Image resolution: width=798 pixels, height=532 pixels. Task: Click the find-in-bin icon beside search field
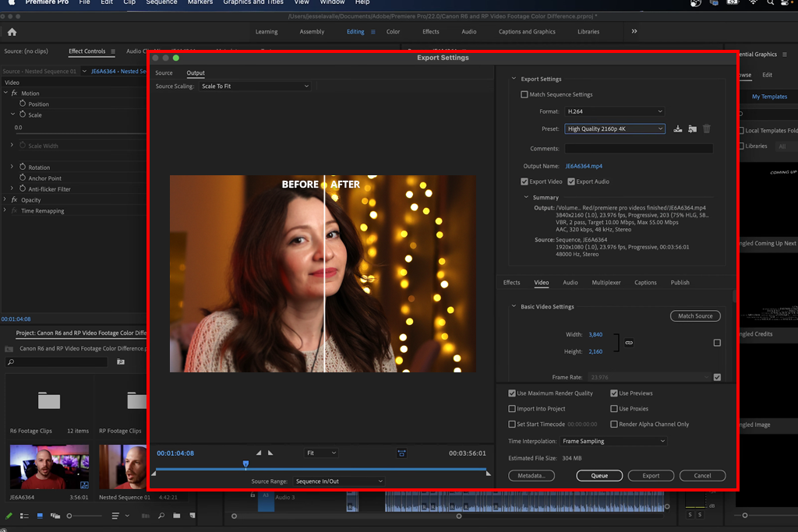click(x=121, y=361)
